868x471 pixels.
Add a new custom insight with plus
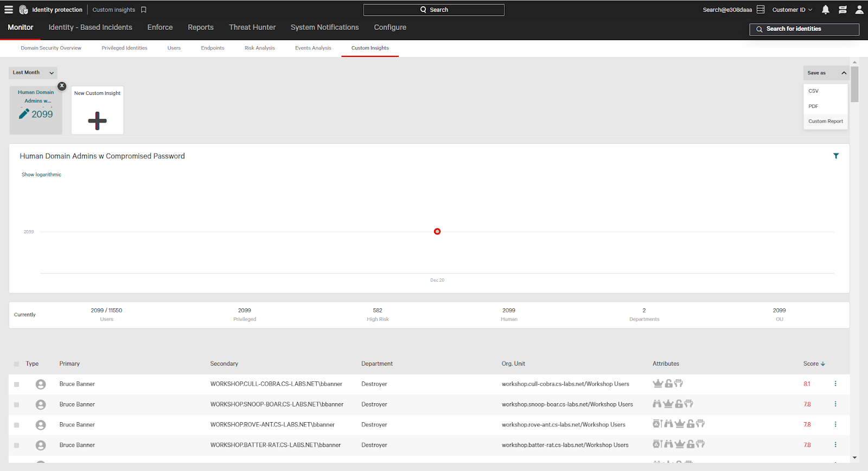(x=97, y=120)
